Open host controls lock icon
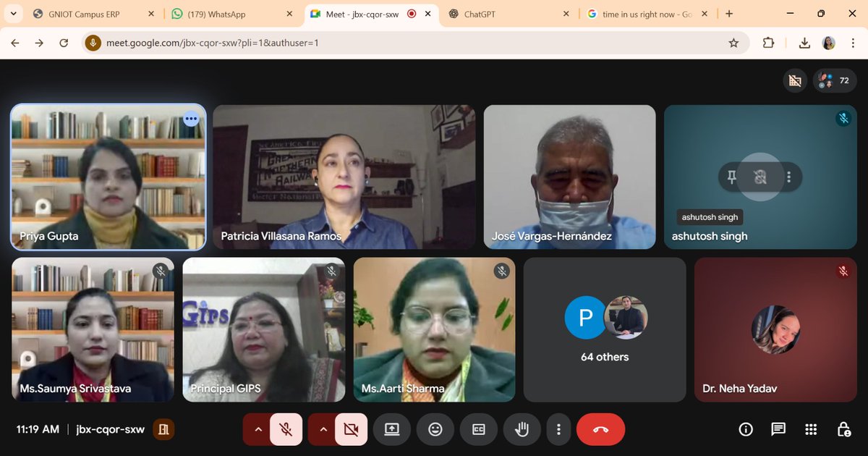 843,429
